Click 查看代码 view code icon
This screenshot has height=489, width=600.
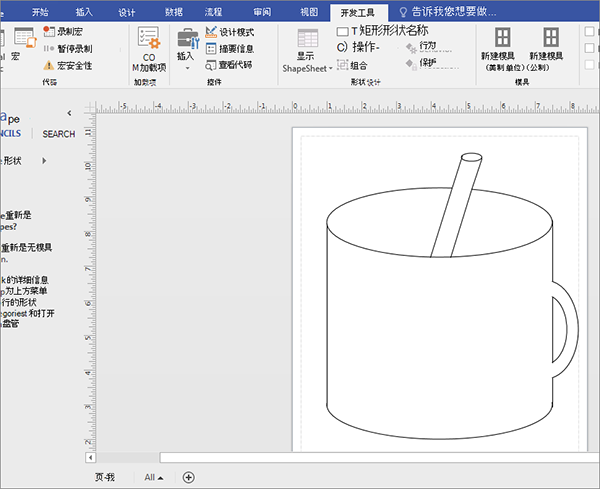[211, 65]
